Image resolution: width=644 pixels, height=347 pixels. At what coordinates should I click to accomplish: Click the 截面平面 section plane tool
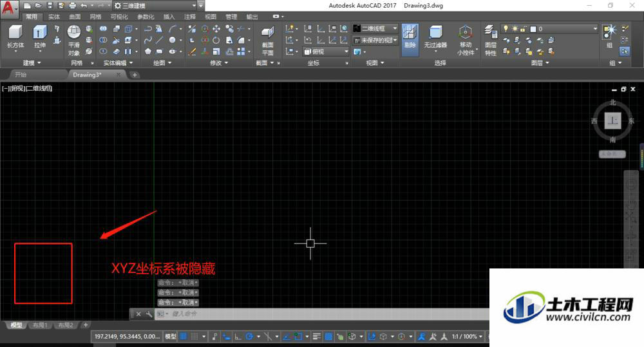[x=268, y=41]
